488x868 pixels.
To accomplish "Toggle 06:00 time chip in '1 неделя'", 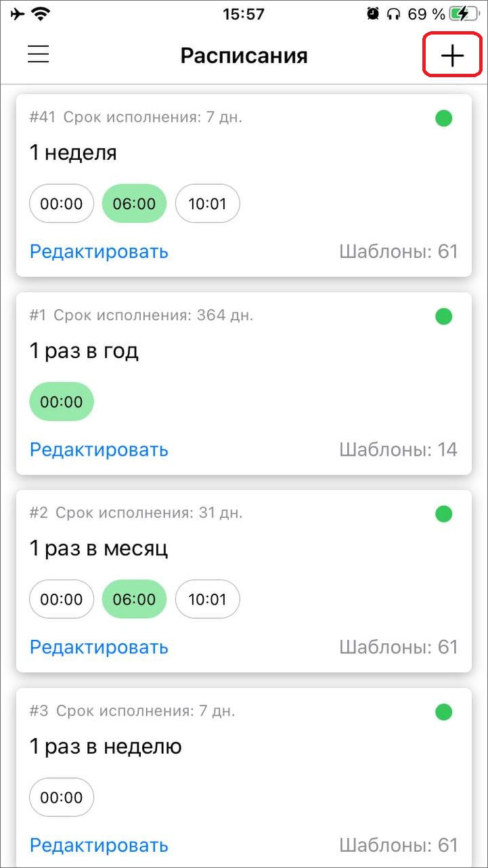I will [x=134, y=203].
